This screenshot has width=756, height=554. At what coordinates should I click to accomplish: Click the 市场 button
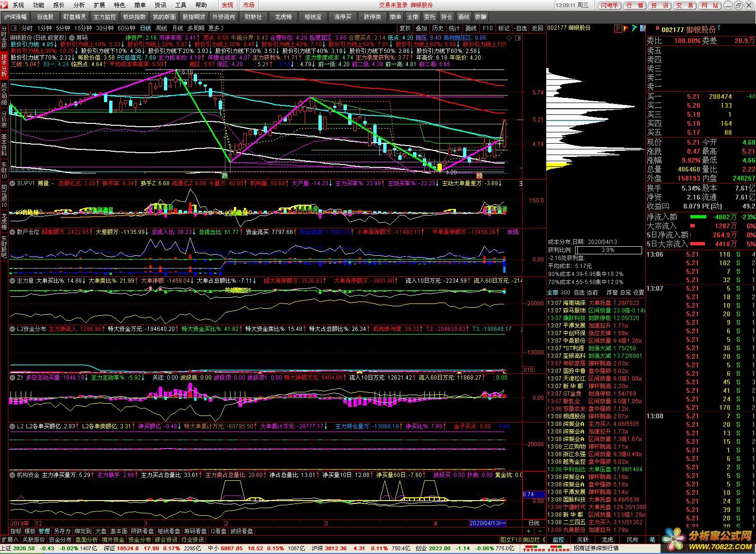(249, 5)
